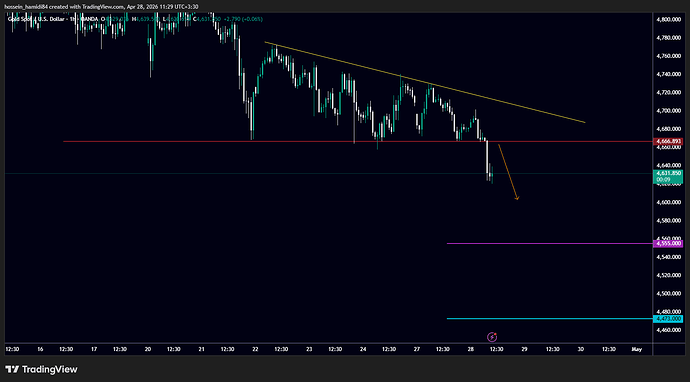690x382 pixels.
Task: Click the green 4,631.850 current price tag
Action: pos(669,176)
